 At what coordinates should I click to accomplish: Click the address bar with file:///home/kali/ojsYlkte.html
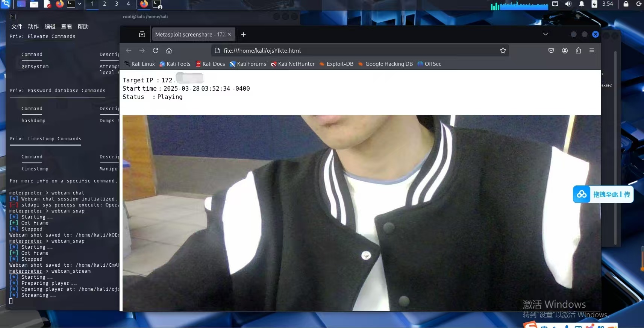[x=360, y=50]
